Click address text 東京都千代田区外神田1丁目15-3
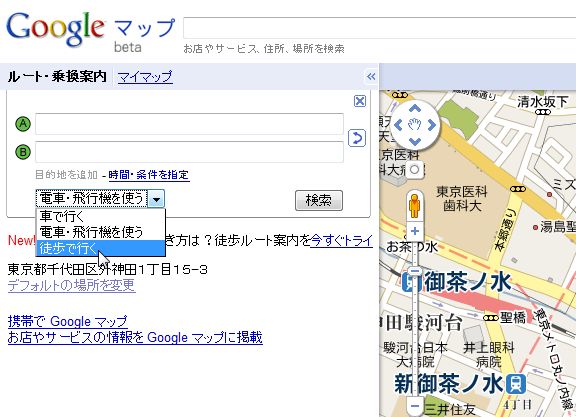The width and height of the screenshot is (576, 417). [x=108, y=270]
